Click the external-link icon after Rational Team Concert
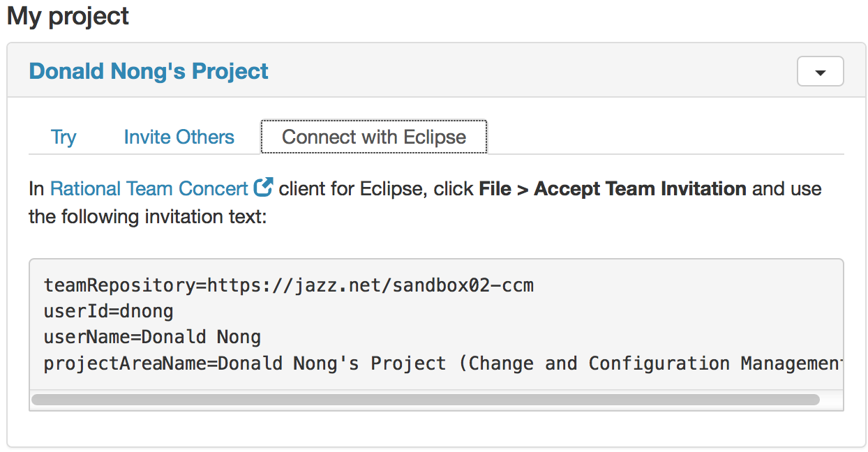Viewport: 868px width, 452px height. point(264,188)
